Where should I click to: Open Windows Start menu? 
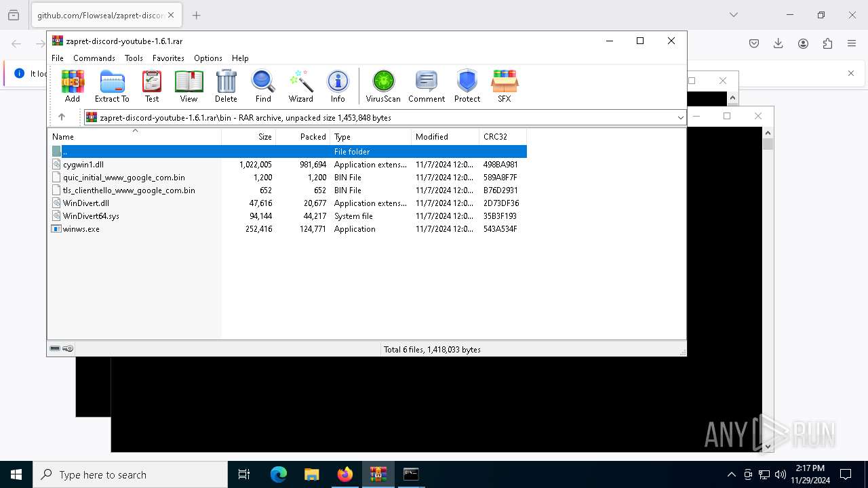pos(16,474)
